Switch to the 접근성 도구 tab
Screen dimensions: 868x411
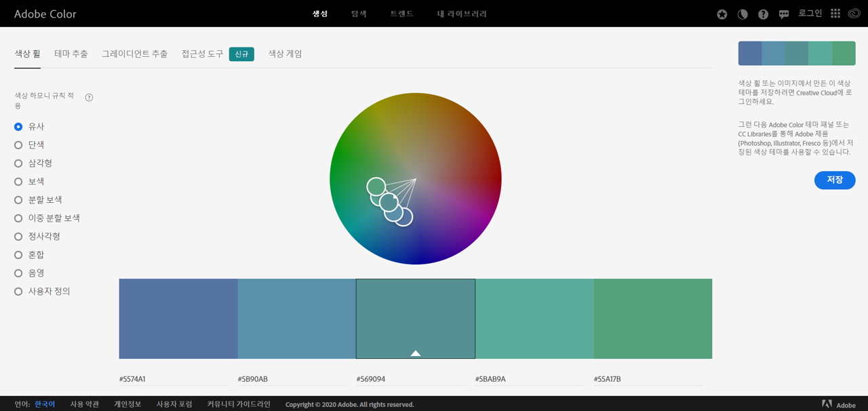pyautogui.click(x=202, y=54)
